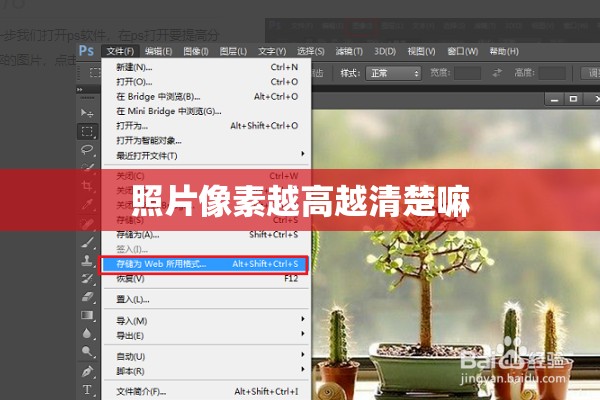Open the 样式 dropdown showing 正常
The height and width of the screenshot is (400, 600).
pos(393,73)
